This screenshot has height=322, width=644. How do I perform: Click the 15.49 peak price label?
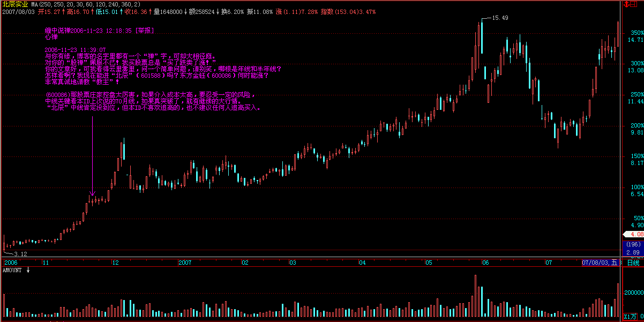point(500,18)
